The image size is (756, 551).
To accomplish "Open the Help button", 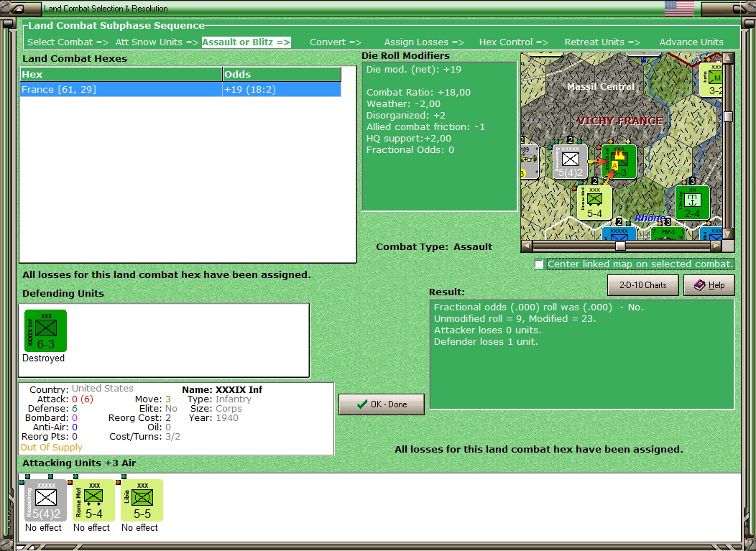I will (709, 285).
